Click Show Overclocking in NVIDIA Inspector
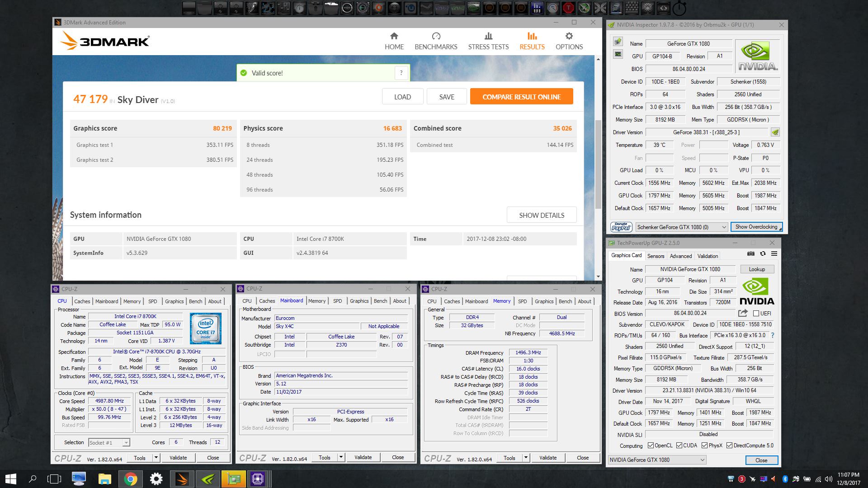The height and width of the screenshot is (488, 868). pyautogui.click(x=756, y=227)
